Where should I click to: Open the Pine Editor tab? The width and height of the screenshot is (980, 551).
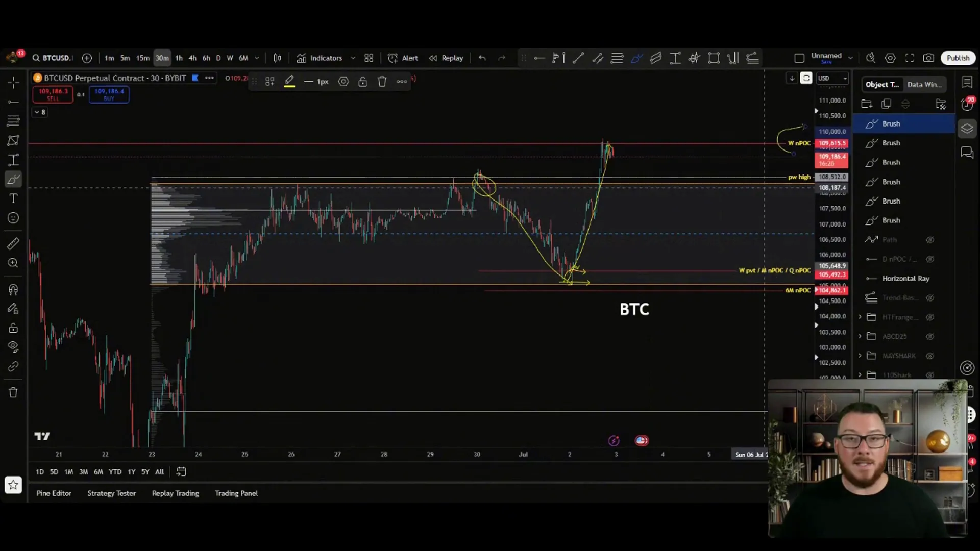coord(54,493)
